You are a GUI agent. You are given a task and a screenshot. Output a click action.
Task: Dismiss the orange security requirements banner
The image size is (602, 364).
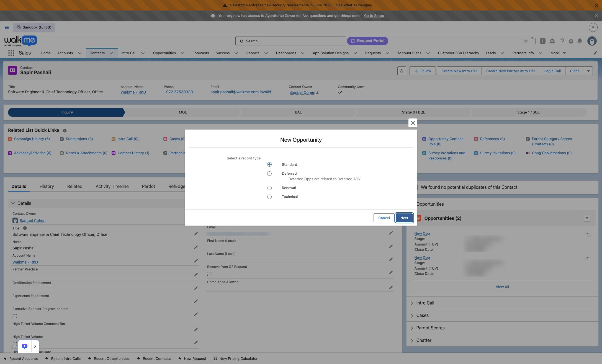pos(596,5)
